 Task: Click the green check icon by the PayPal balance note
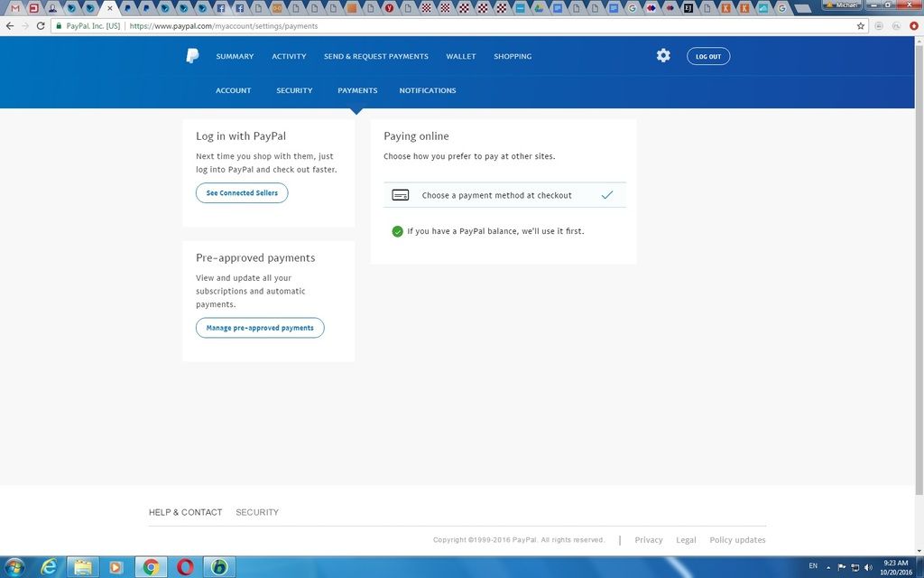pos(397,231)
